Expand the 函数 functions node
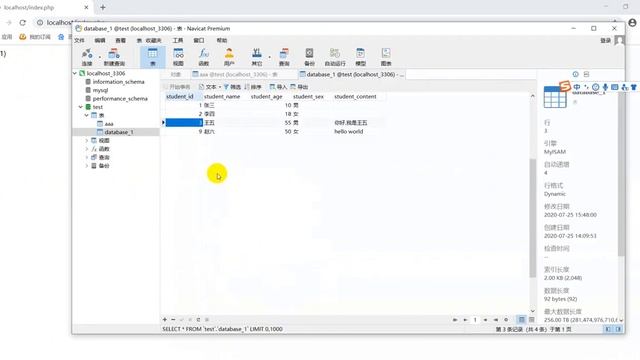 (87, 149)
